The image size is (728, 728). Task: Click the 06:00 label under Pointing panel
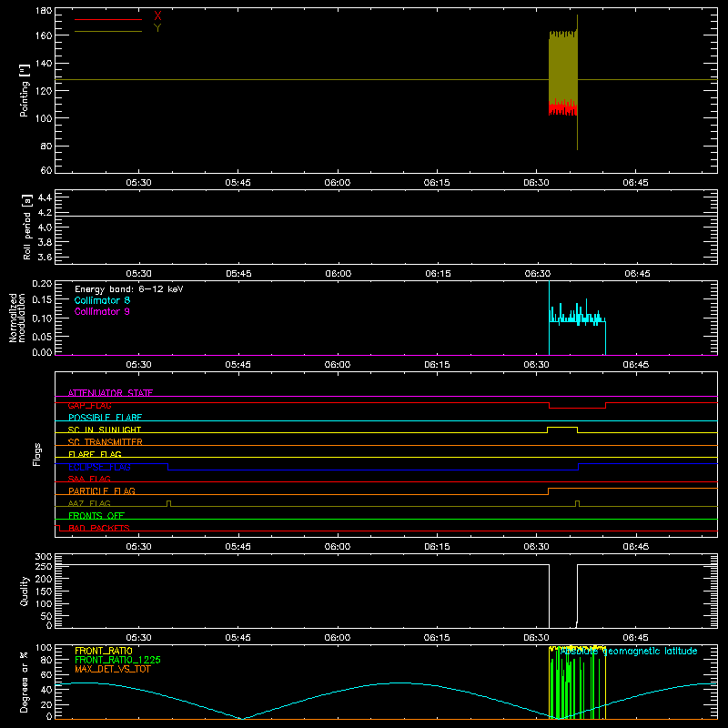[x=338, y=183]
